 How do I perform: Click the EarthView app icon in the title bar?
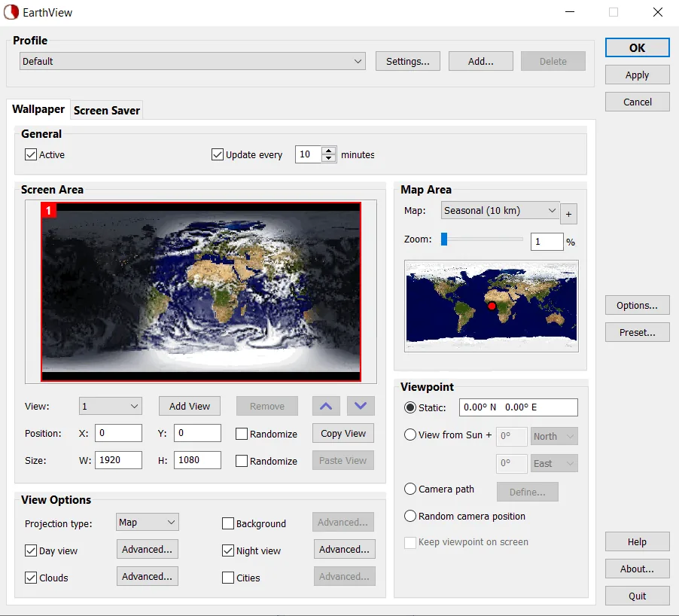tap(11, 12)
